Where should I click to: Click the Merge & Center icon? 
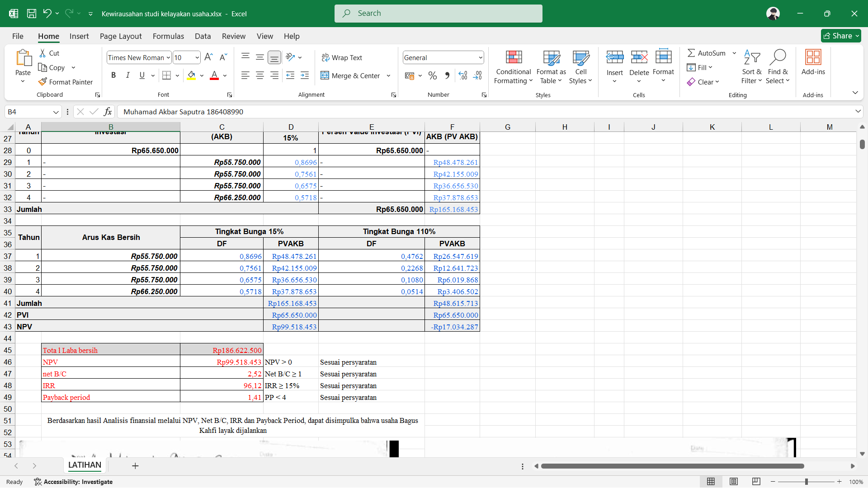325,75
